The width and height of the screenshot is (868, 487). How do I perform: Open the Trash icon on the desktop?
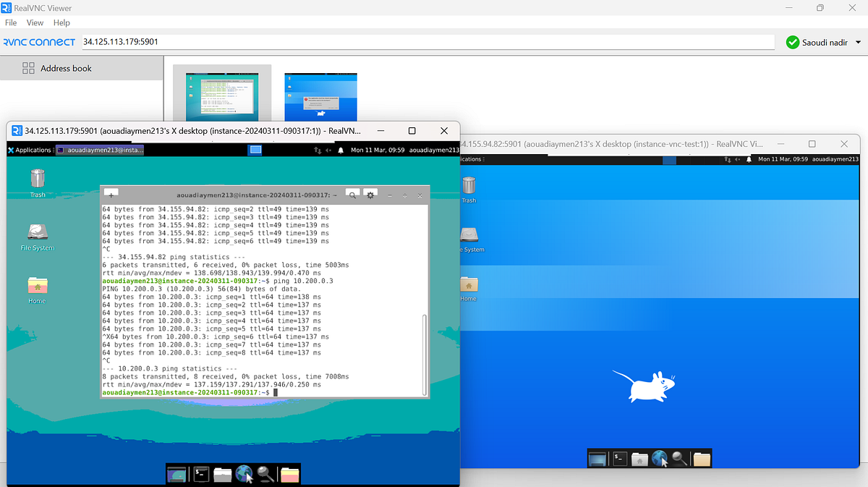tap(37, 177)
